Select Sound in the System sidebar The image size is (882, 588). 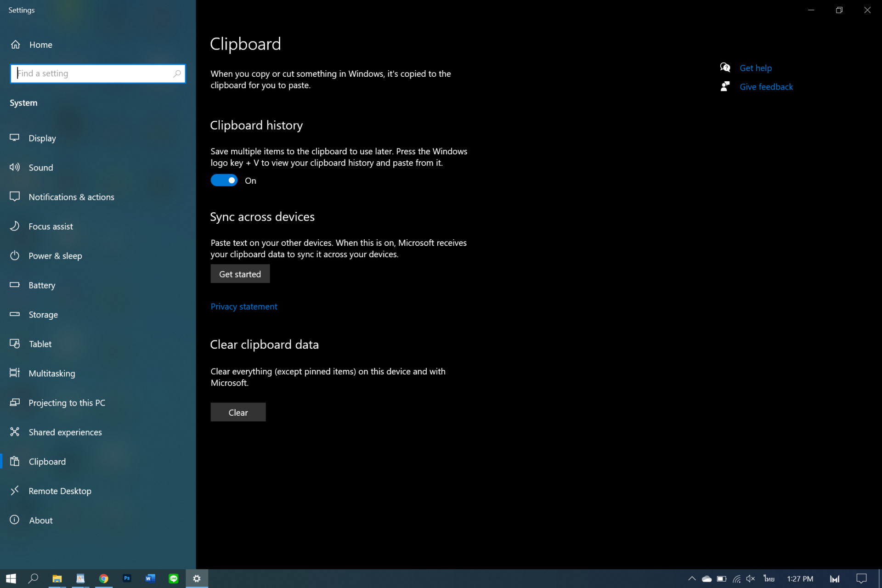[x=41, y=167]
